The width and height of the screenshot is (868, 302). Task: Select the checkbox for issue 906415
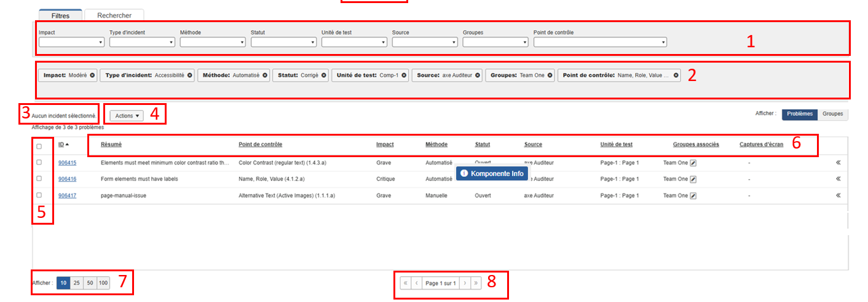(x=39, y=163)
